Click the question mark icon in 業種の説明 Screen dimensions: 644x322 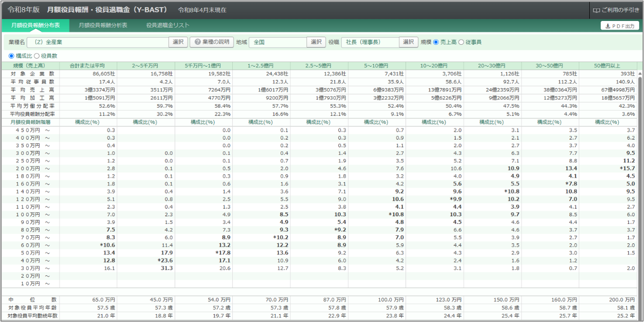[197, 42]
